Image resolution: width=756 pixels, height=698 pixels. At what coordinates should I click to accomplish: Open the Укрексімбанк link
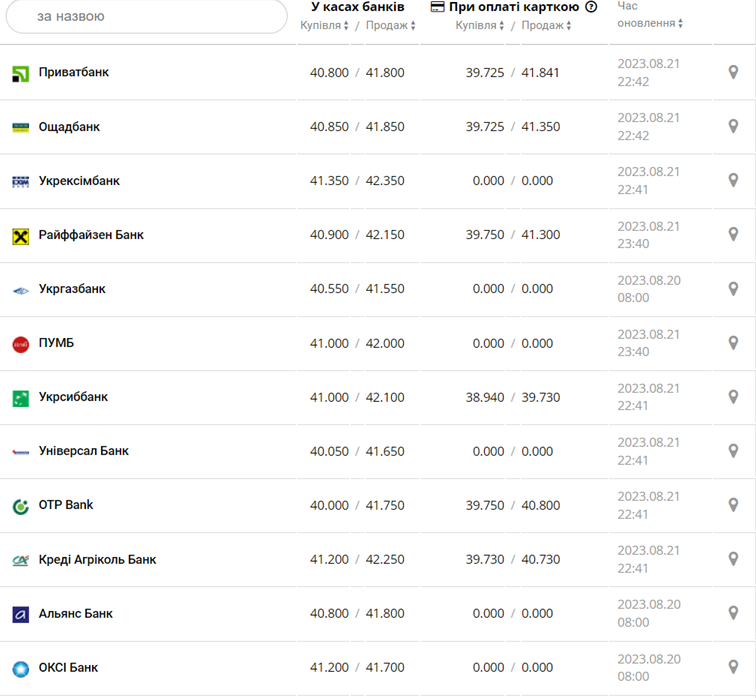point(79,181)
